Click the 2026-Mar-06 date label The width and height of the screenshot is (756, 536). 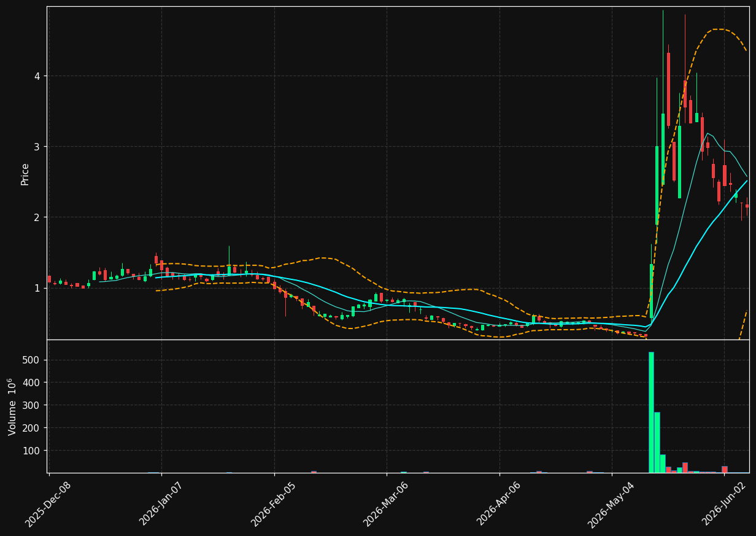pyautogui.click(x=385, y=504)
